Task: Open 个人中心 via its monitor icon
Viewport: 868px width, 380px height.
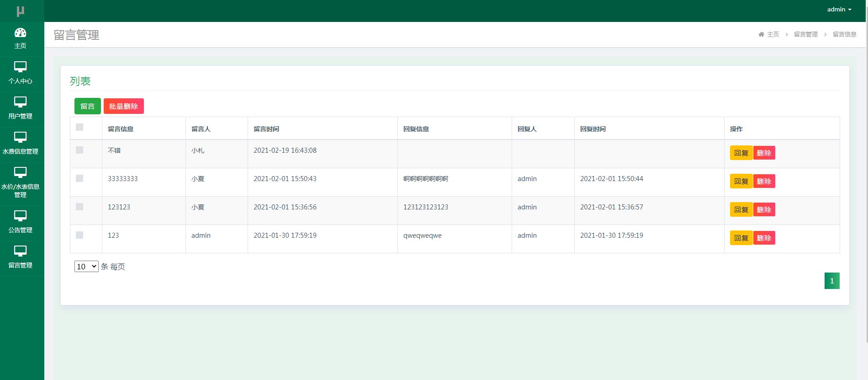Action: pos(21,67)
